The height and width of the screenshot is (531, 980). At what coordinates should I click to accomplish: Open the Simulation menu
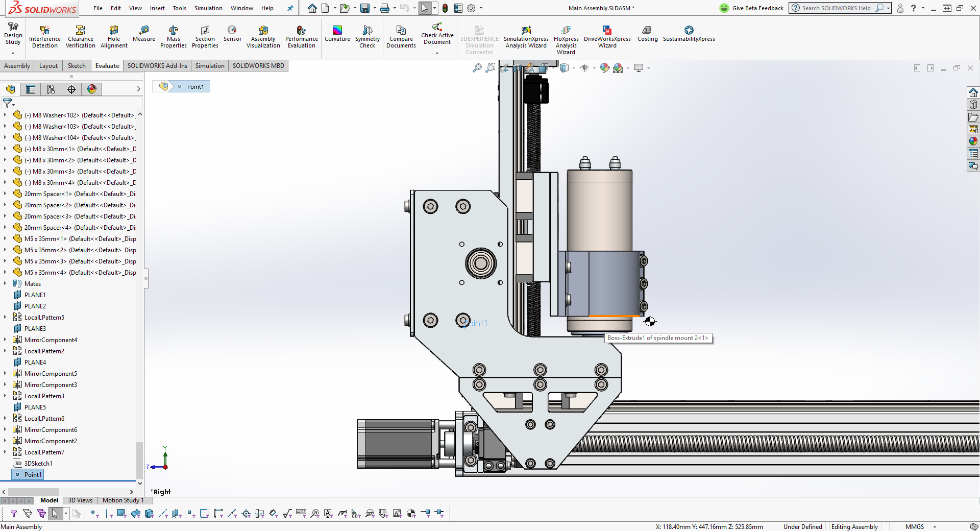coord(208,8)
